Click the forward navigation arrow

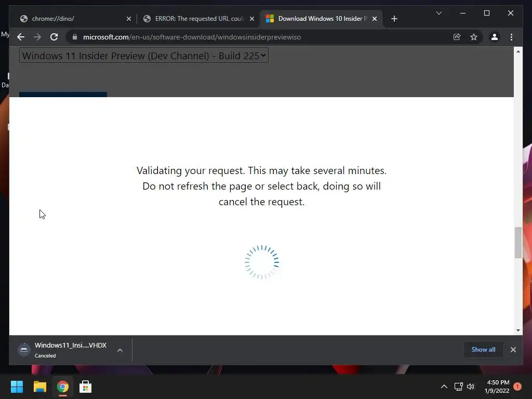37,37
